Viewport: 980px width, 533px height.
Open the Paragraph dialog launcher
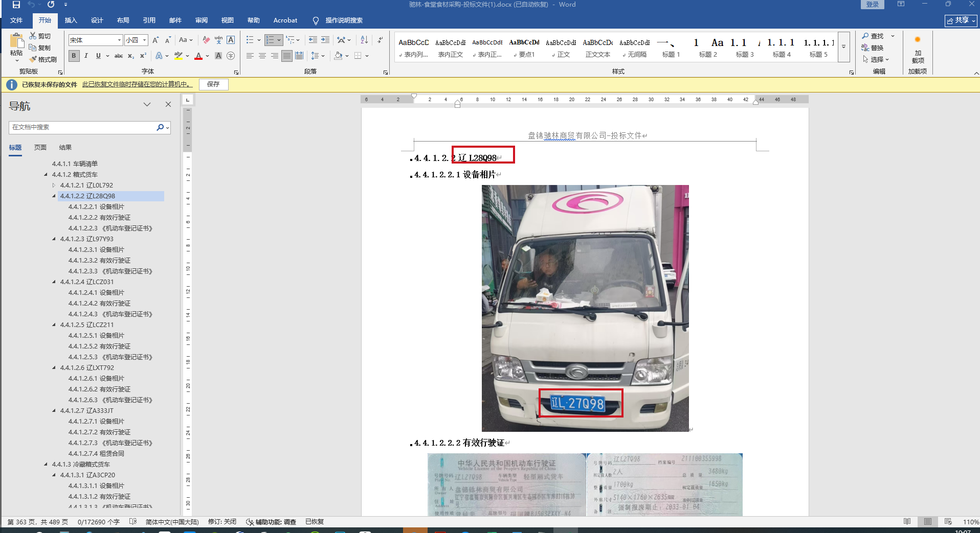[x=386, y=73]
